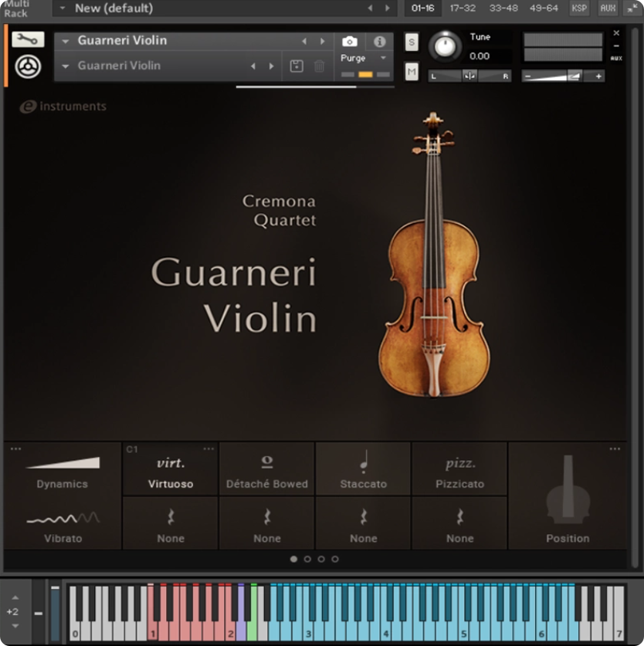Toggle the AUX sends panel
The image size is (644, 646).
pyautogui.click(x=608, y=8)
